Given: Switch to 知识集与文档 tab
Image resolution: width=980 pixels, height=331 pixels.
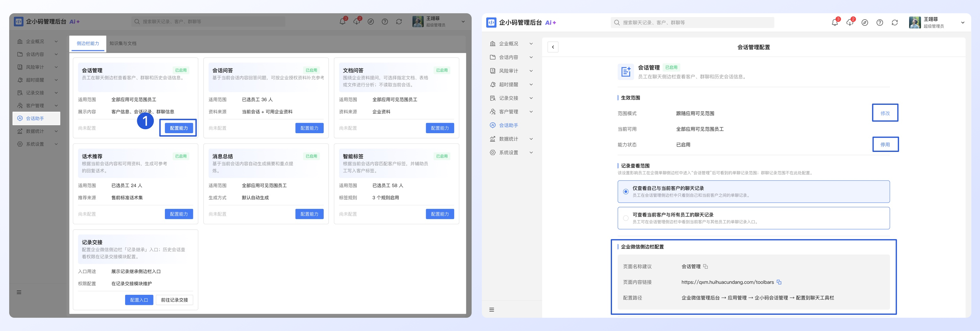Looking at the screenshot, I should 122,43.
